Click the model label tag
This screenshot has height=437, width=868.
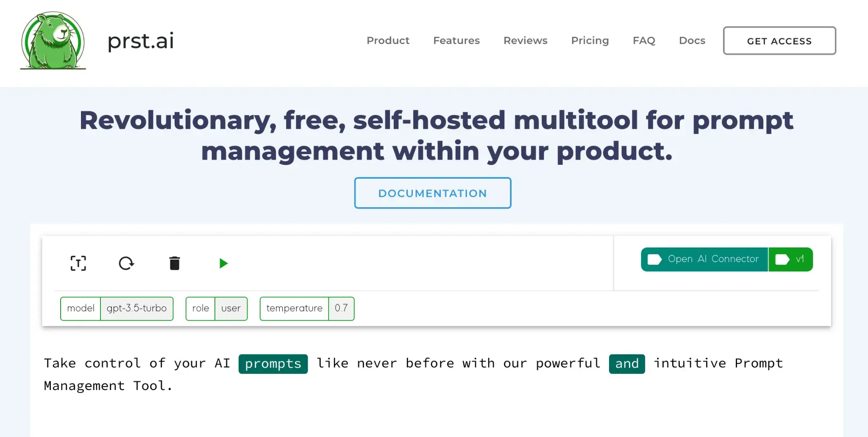(81, 308)
